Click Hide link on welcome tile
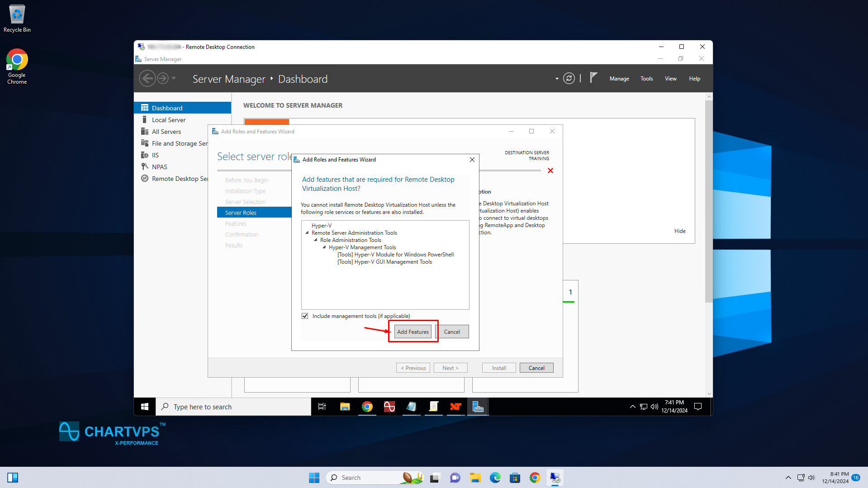The image size is (868, 488). (680, 231)
